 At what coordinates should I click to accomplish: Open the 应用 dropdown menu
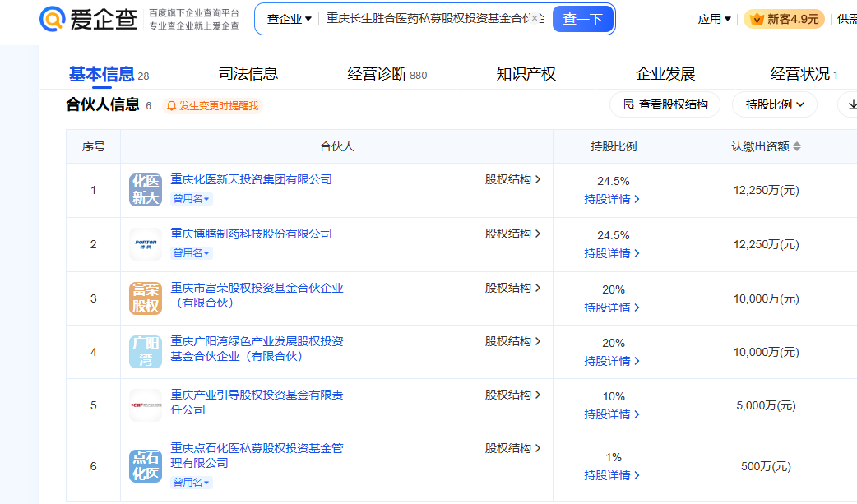tap(715, 19)
